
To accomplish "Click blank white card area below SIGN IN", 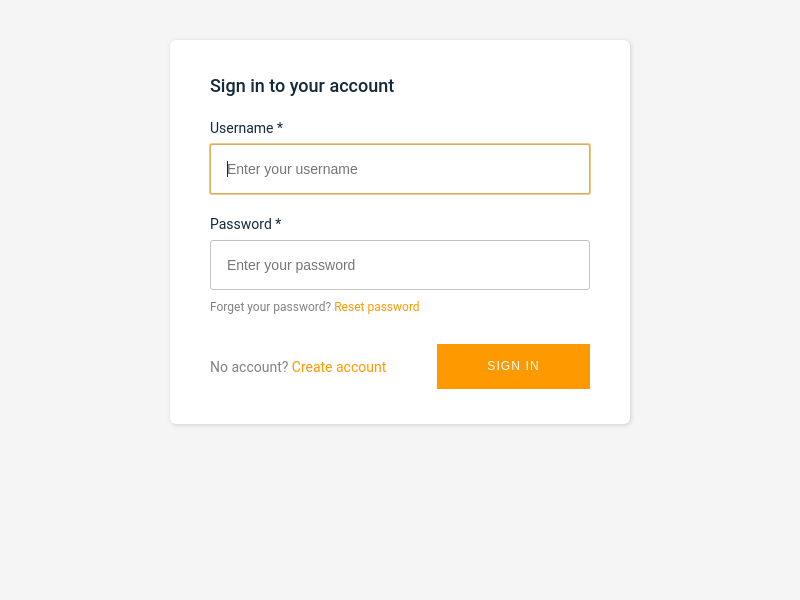I will tap(513, 406).
